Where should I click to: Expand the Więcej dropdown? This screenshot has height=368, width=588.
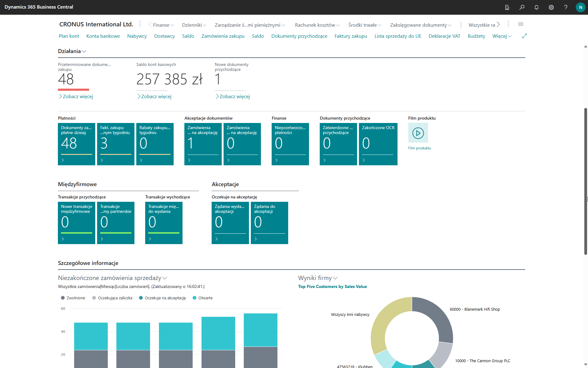pyautogui.click(x=502, y=36)
